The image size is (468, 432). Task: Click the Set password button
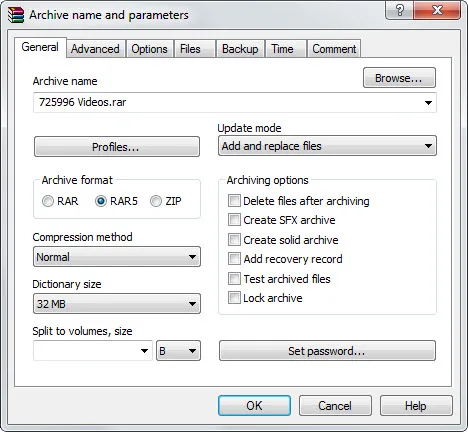pyautogui.click(x=327, y=351)
